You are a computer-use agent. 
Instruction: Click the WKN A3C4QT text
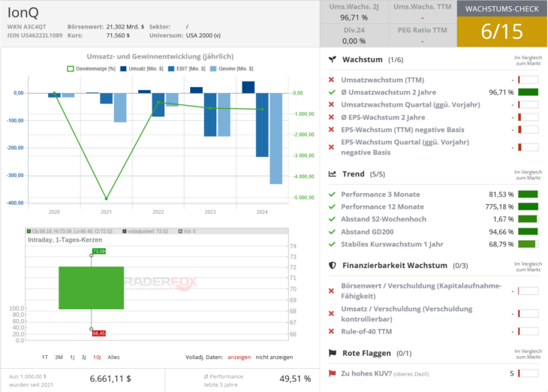[26, 26]
